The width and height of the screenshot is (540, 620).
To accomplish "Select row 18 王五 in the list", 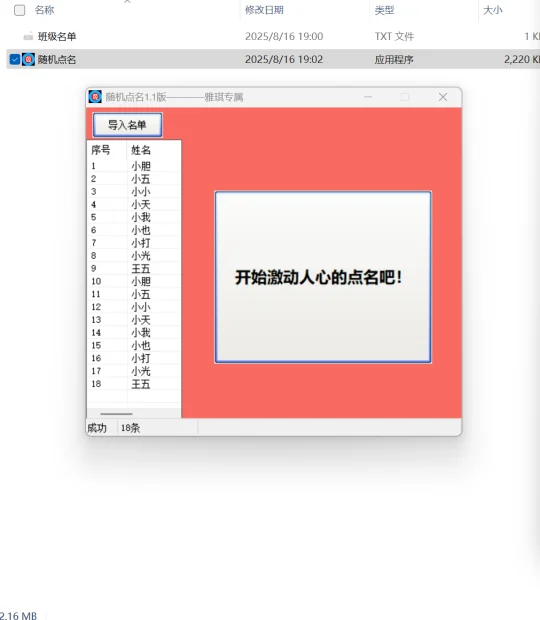I will click(134, 384).
